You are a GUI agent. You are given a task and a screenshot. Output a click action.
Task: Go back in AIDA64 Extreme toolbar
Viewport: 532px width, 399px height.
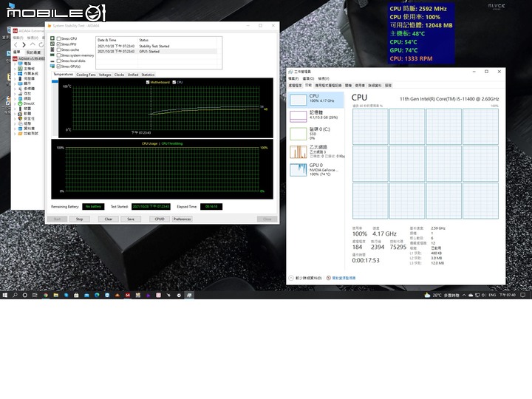(x=16, y=45)
